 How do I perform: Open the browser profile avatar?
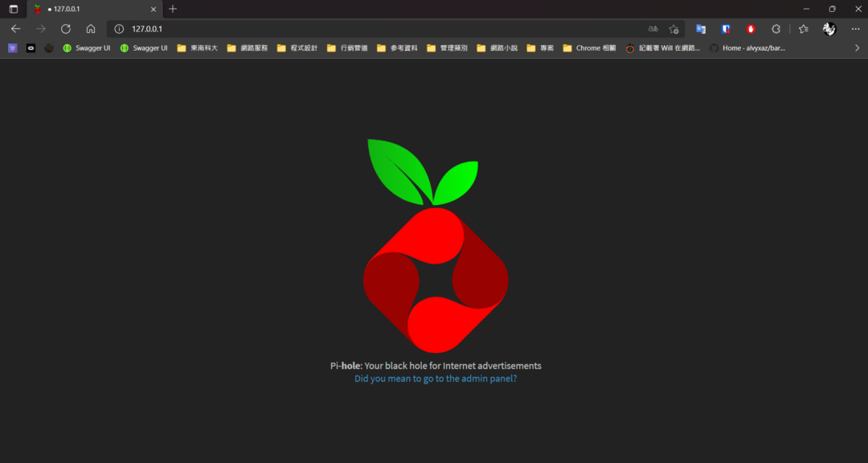point(829,29)
